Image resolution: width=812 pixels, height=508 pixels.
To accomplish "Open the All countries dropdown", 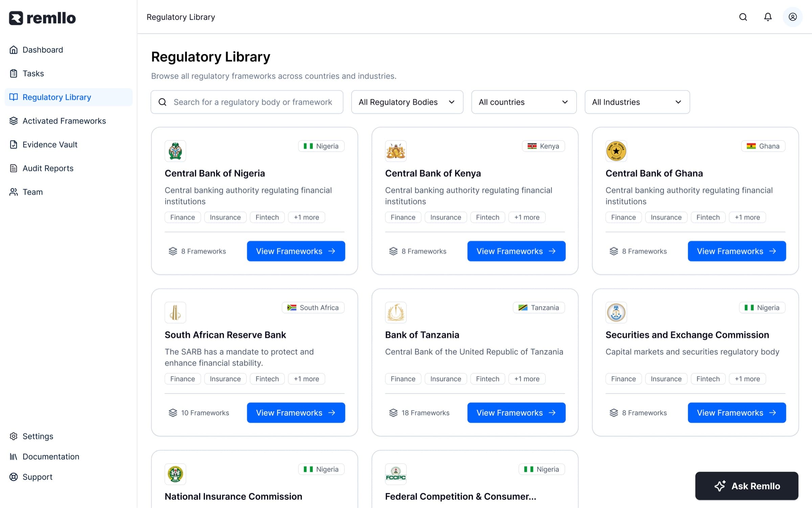I will (x=524, y=102).
